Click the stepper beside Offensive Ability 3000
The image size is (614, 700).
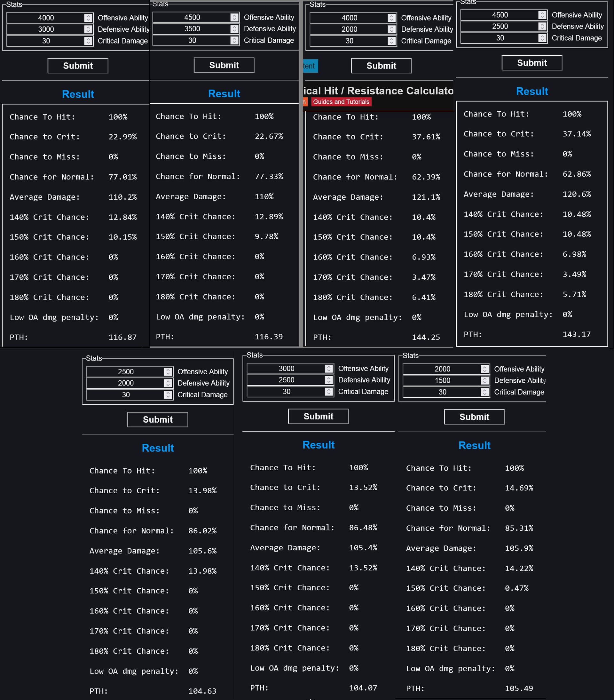pyautogui.click(x=328, y=369)
